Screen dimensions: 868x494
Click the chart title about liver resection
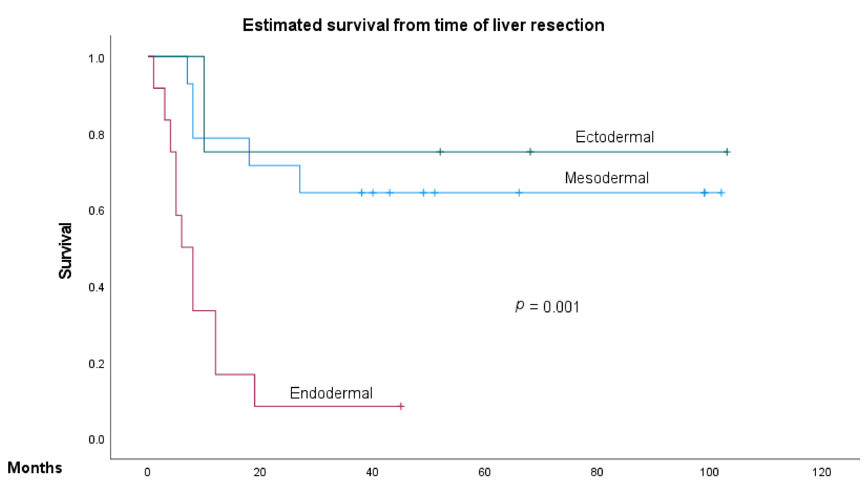pos(423,26)
